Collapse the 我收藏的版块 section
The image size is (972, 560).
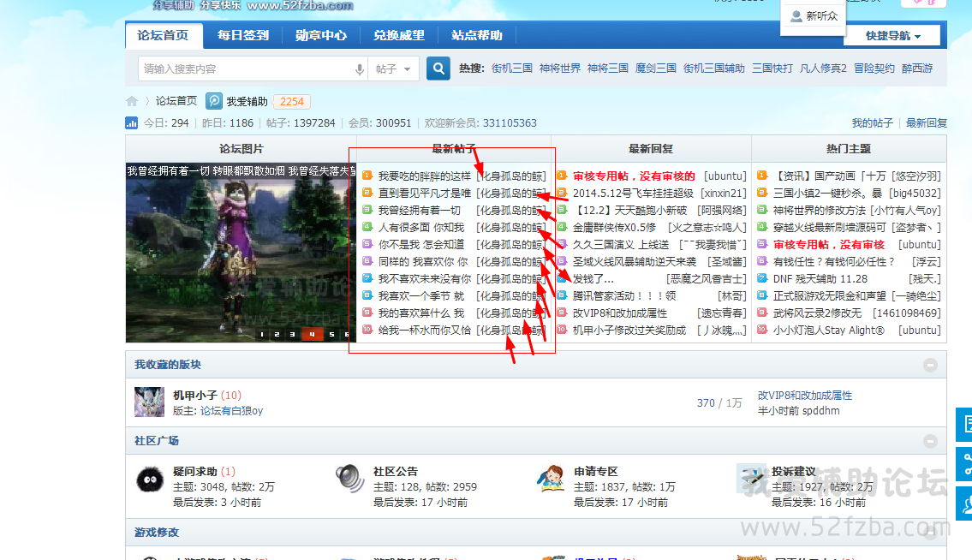pos(930,365)
